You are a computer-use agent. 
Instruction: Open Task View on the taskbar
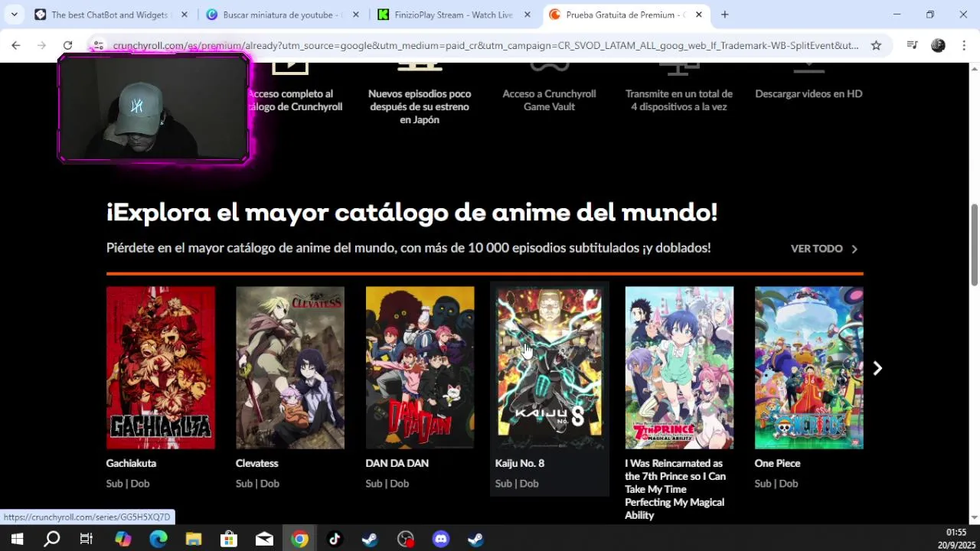tap(87, 540)
